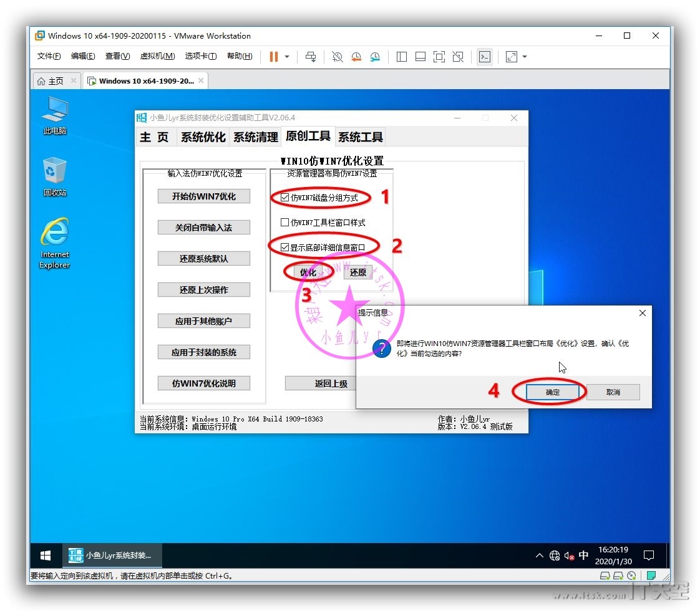
Task: Open the Windows Start menu
Action: (x=46, y=556)
